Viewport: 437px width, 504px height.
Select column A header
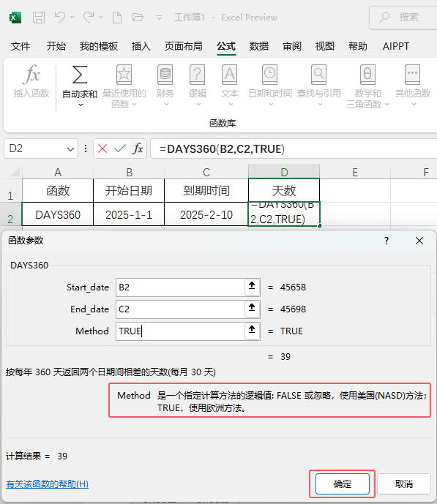pyautogui.click(x=58, y=173)
